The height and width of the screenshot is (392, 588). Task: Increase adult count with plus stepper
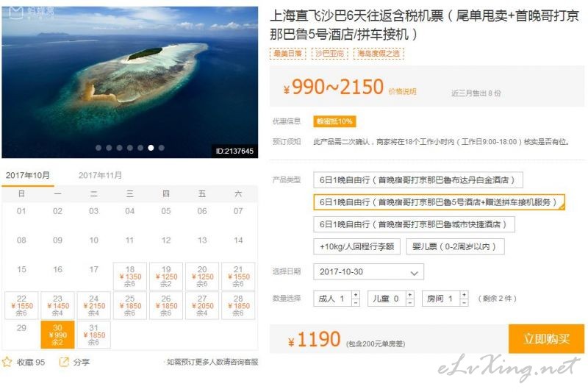[356, 294]
